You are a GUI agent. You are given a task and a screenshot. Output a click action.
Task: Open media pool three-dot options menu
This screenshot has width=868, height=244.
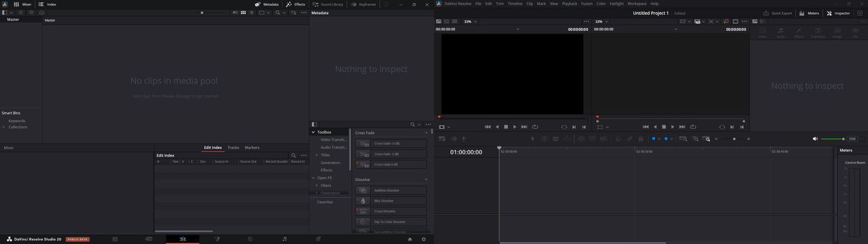304,12
